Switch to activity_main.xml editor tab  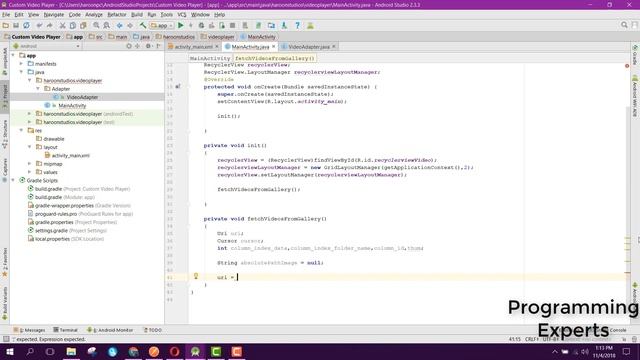(x=193, y=47)
